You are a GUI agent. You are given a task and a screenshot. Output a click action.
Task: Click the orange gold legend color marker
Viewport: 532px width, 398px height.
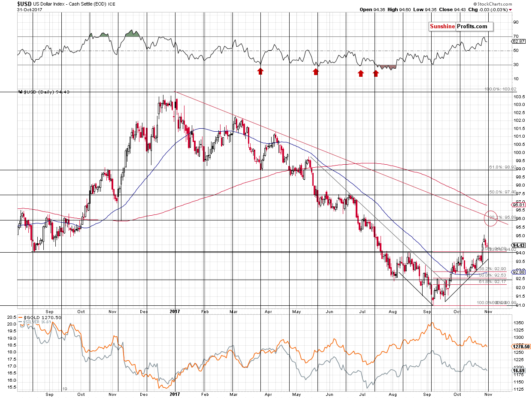[x=20, y=317]
